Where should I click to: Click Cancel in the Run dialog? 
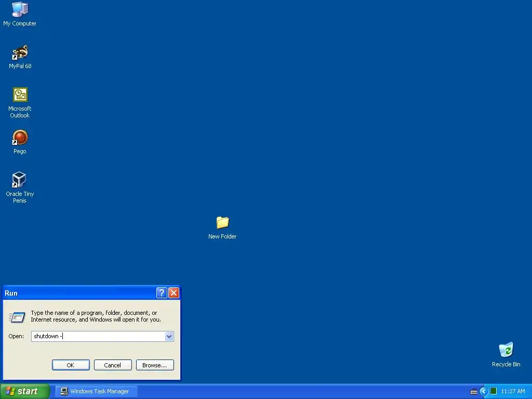113,365
